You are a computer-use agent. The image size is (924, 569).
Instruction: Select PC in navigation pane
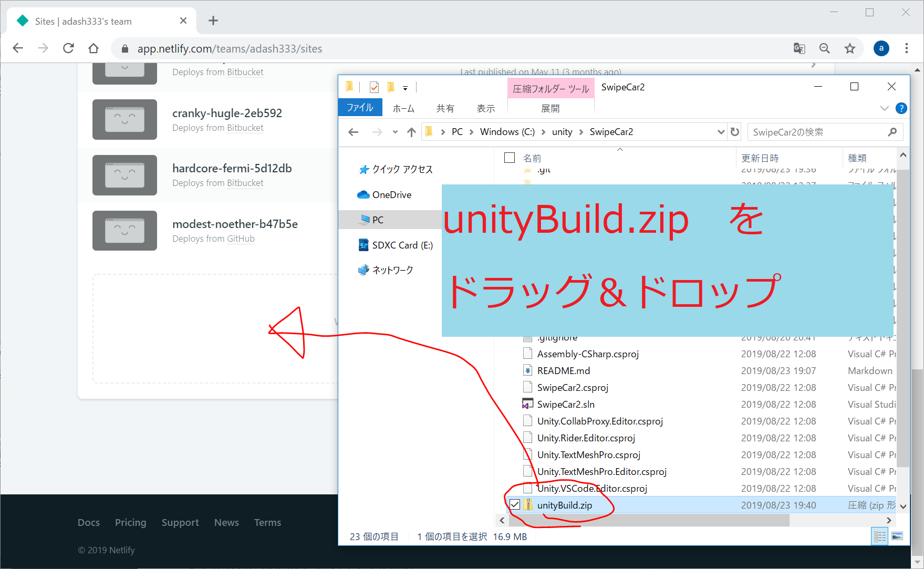(x=390, y=220)
